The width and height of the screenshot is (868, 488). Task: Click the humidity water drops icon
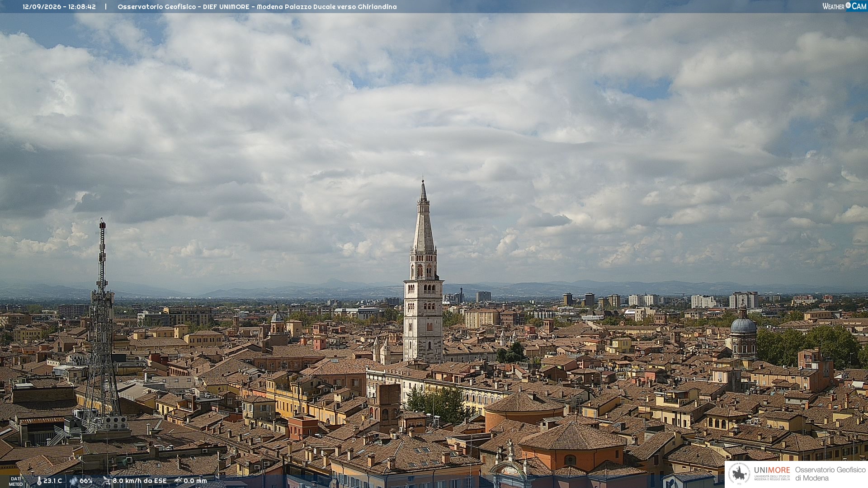tap(74, 481)
